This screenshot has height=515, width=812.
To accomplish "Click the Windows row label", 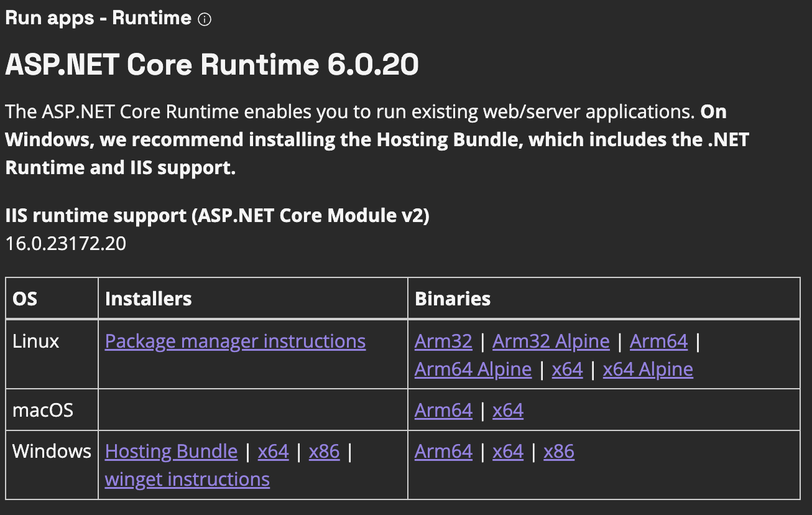I will tap(52, 452).
